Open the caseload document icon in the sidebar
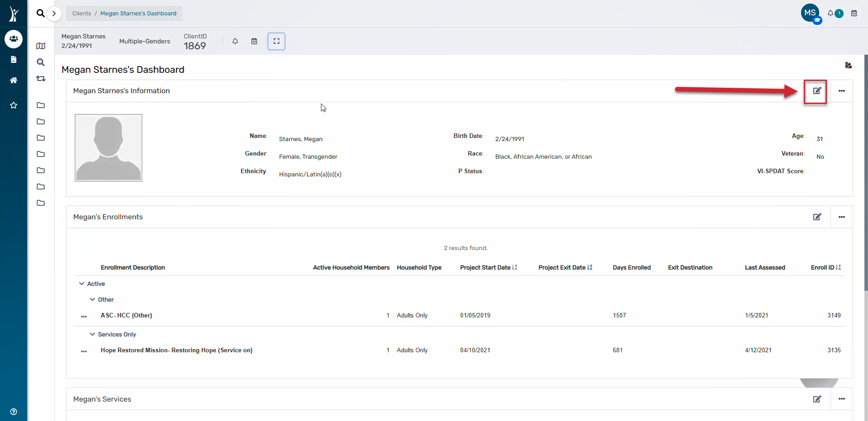Image resolution: width=868 pixels, height=421 pixels. pos(14,59)
